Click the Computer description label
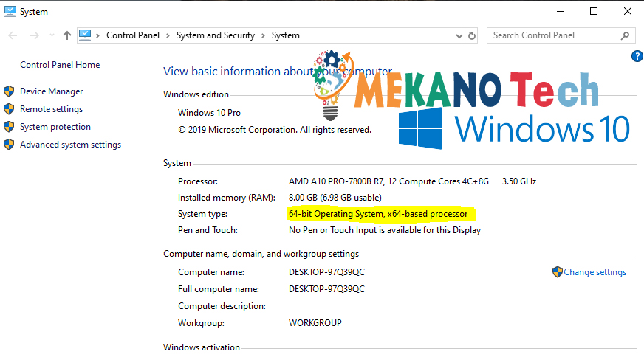Screen dimensions: 644x360 [x=222, y=306]
